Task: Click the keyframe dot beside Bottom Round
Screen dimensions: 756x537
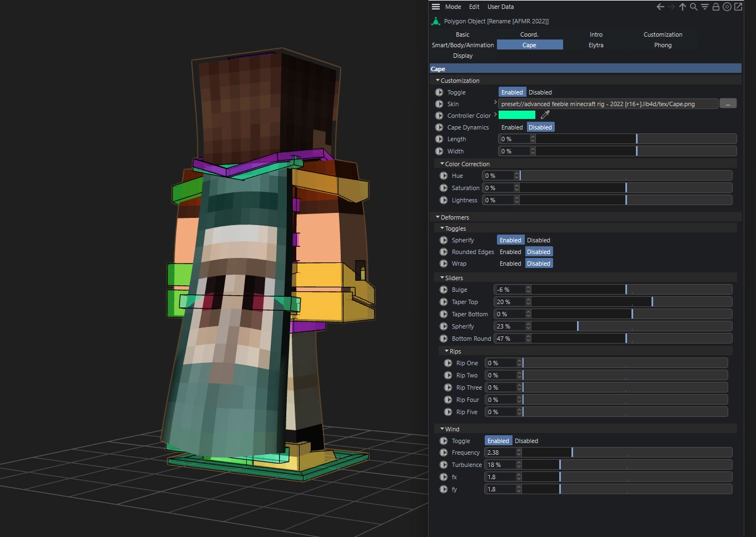Action: click(x=444, y=339)
